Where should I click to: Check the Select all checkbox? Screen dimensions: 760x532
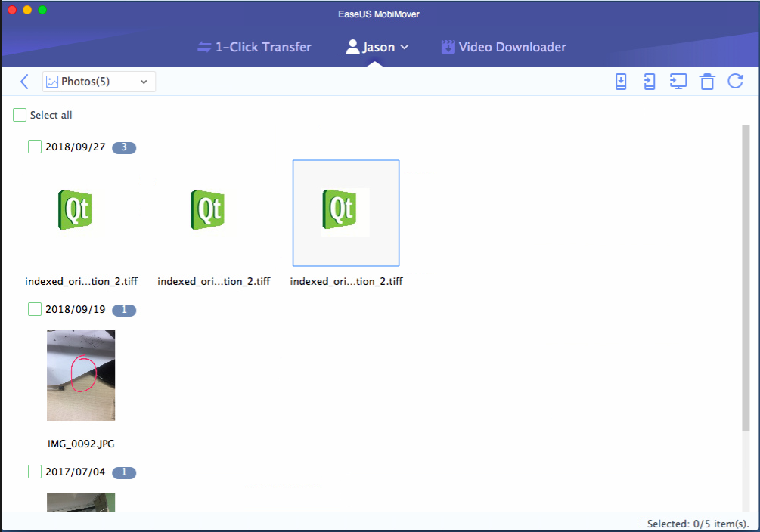[20, 115]
